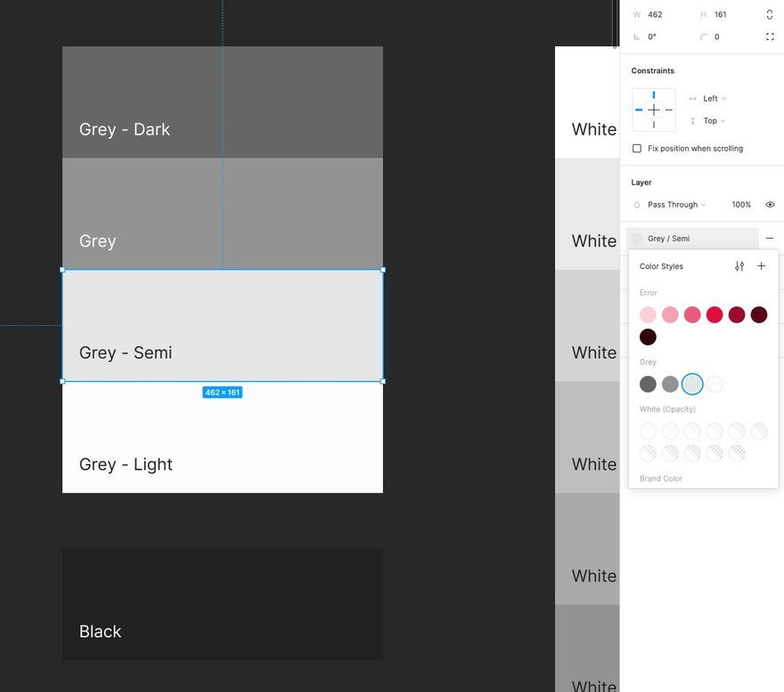Click the Grey / Semi fill style button
The image size is (784, 692).
pos(692,239)
